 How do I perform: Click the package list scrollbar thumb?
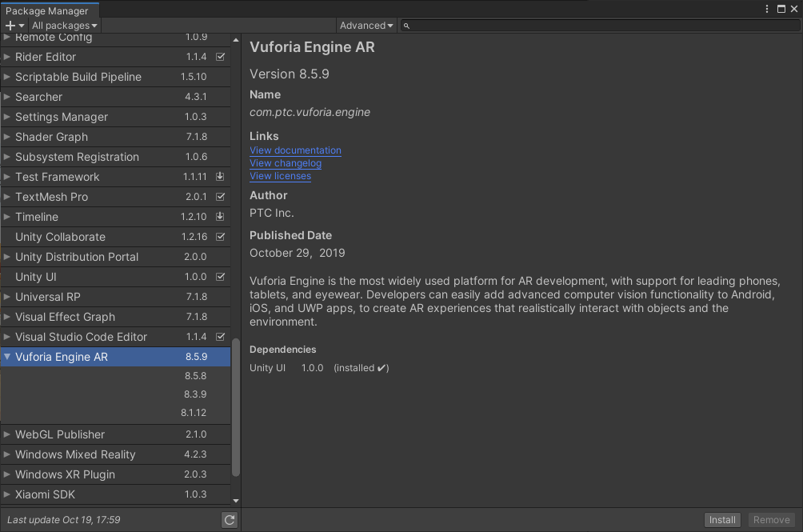[236, 407]
